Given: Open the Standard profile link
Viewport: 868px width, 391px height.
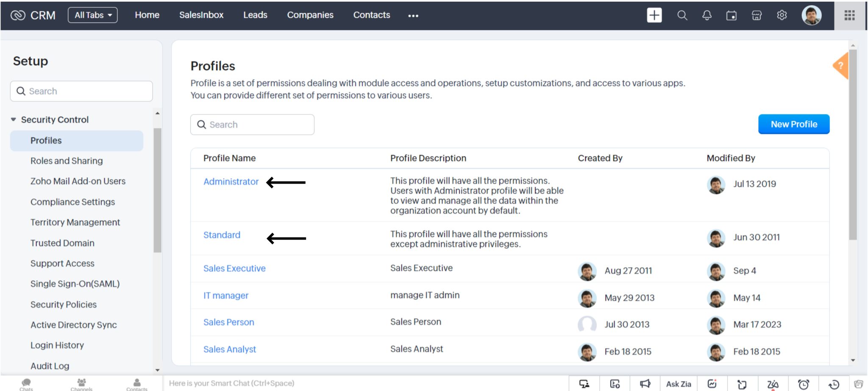Looking at the screenshot, I should coord(222,235).
